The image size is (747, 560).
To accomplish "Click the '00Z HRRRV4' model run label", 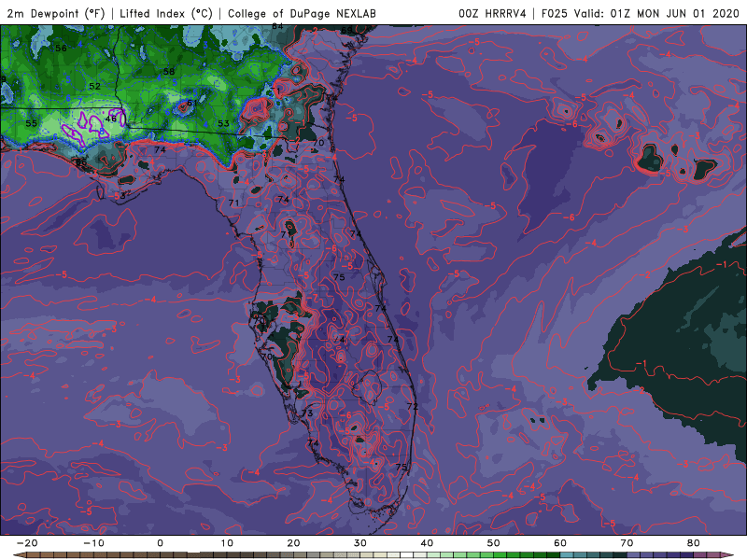I will [x=492, y=13].
